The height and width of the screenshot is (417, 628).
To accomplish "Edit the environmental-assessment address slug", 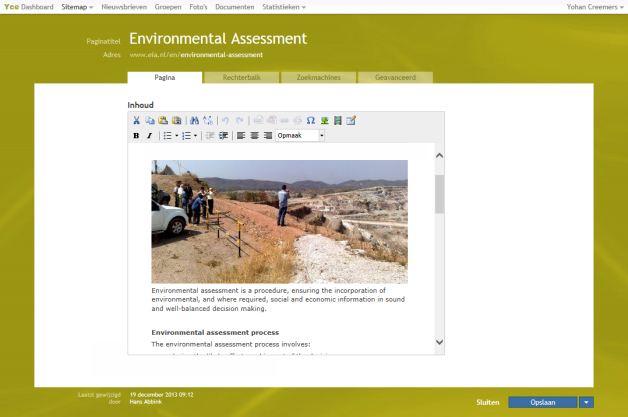I will click(x=221, y=55).
